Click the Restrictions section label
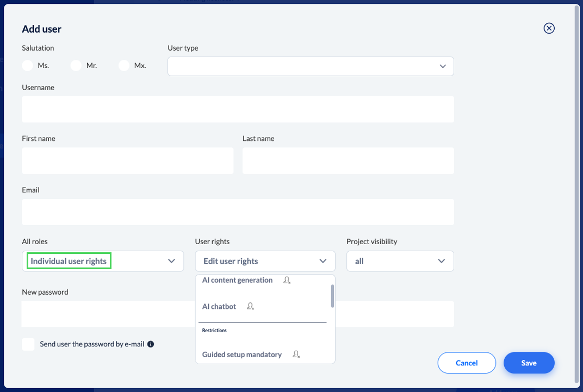Viewport: 583px width, 392px height. point(214,331)
